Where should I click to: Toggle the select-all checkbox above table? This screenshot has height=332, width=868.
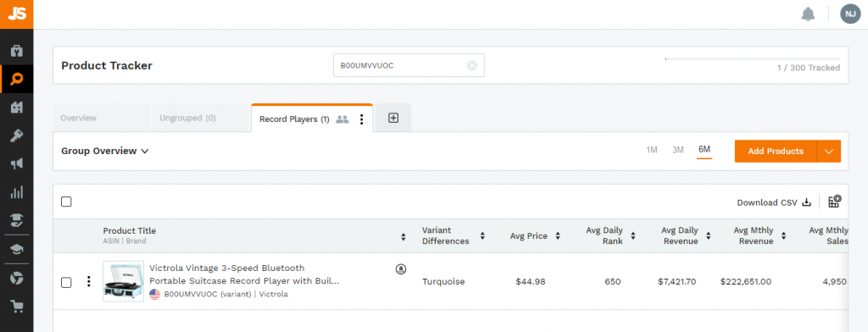(66, 202)
